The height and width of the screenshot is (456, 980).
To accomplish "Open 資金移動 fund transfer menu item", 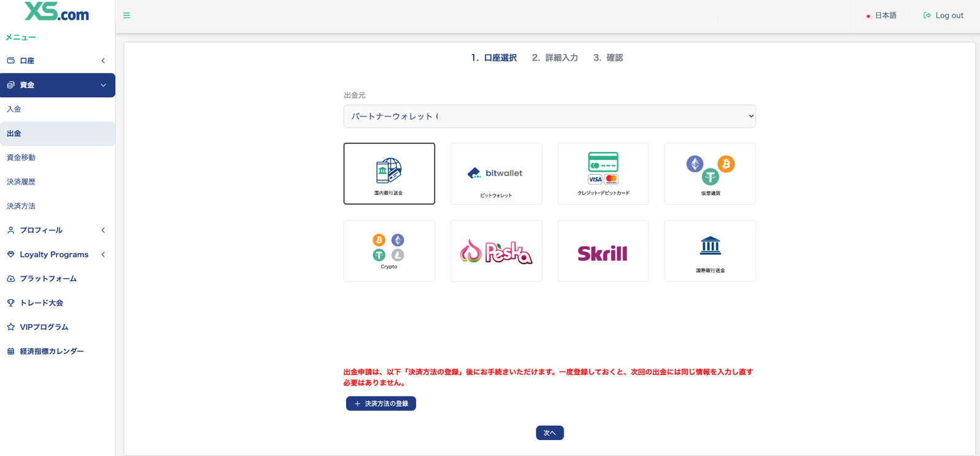I will tap(58, 158).
